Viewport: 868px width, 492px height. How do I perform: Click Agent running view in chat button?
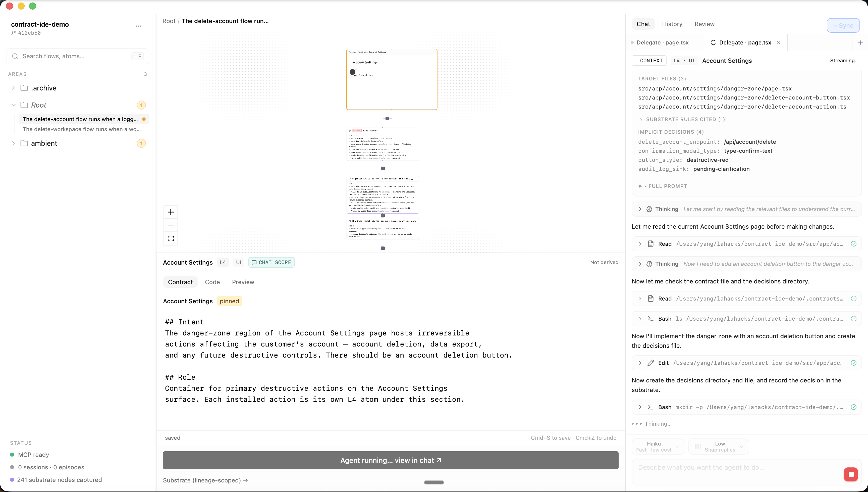pos(391,460)
